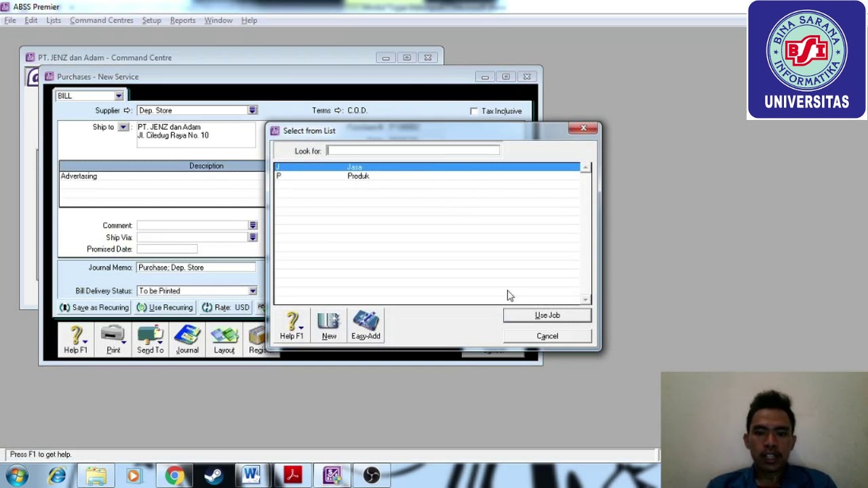Open the Reports menu
Image resolution: width=868 pixels, height=488 pixels.
click(182, 20)
